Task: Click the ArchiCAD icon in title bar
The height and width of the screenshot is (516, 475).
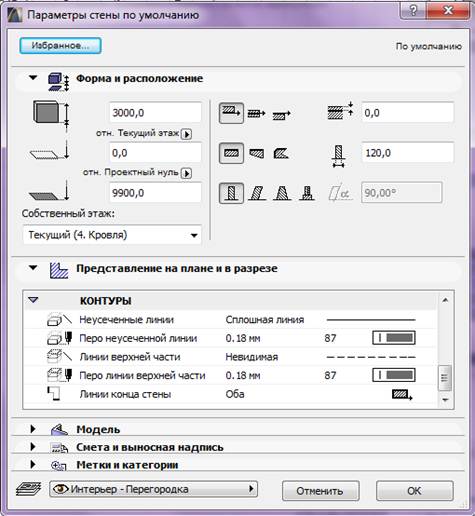Action: click(14, 15)
